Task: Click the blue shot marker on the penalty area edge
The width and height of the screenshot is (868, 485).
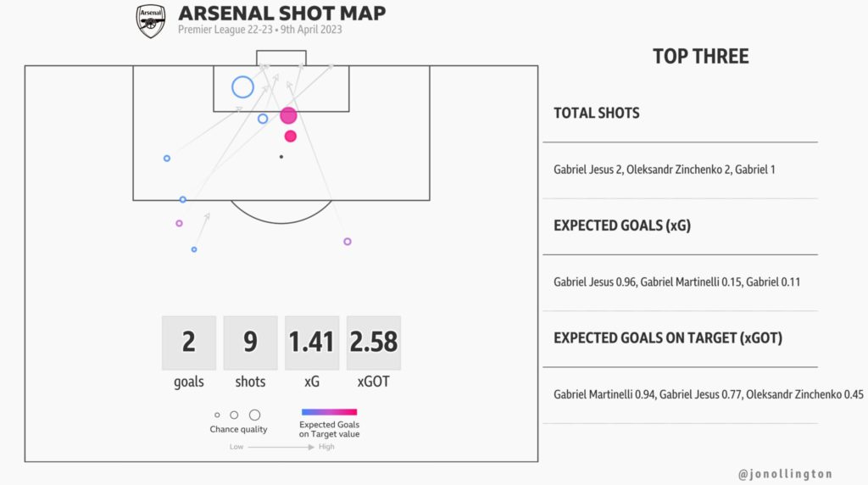Action: [x=183, y=199]
